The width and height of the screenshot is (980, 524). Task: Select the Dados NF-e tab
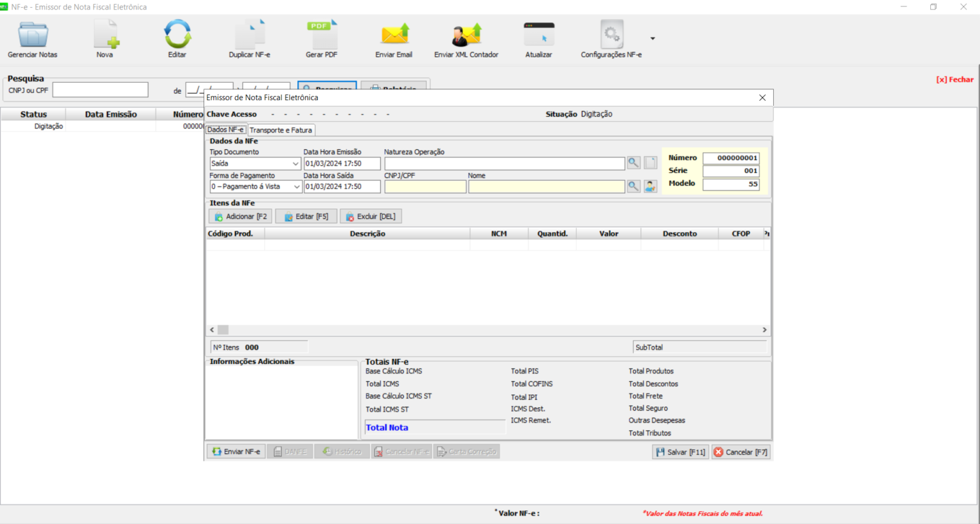coord(225,130)
